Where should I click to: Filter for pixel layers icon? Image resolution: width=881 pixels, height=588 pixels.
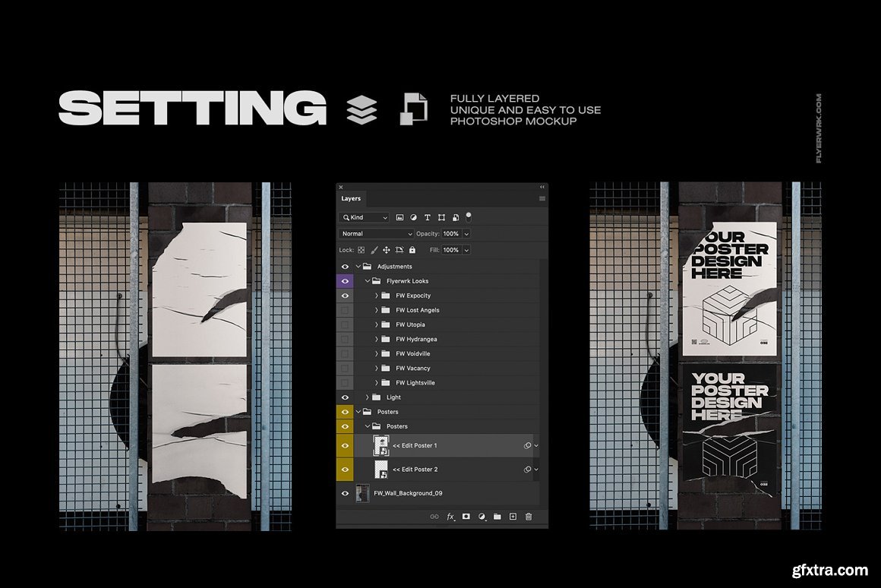(x=399, y=218)
